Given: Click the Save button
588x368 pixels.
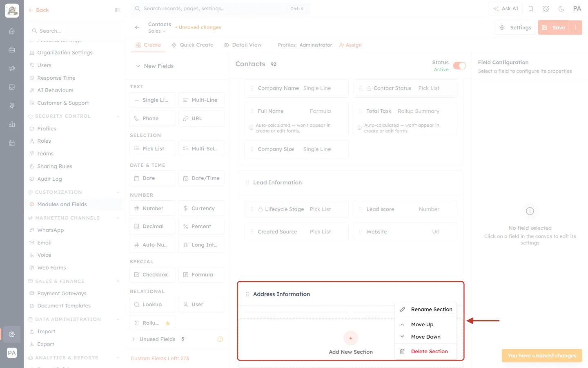Looking at the screenshot, I should (x=554, y=27).
